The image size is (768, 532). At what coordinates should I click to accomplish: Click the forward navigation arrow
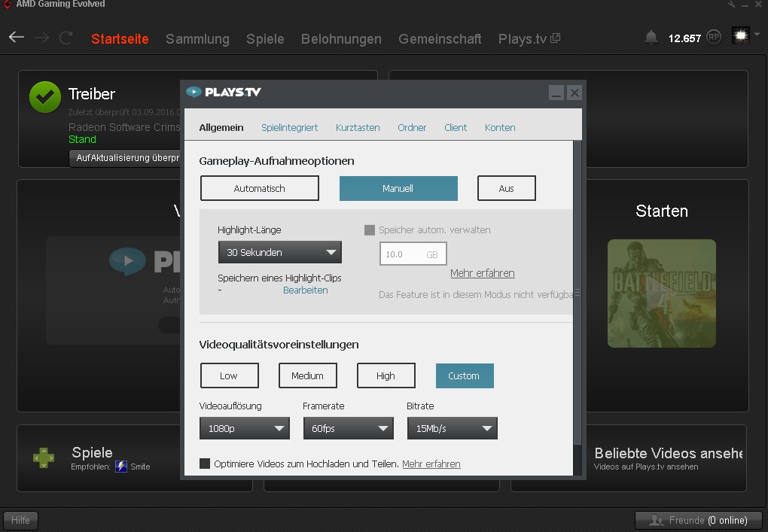pos(41,37)
